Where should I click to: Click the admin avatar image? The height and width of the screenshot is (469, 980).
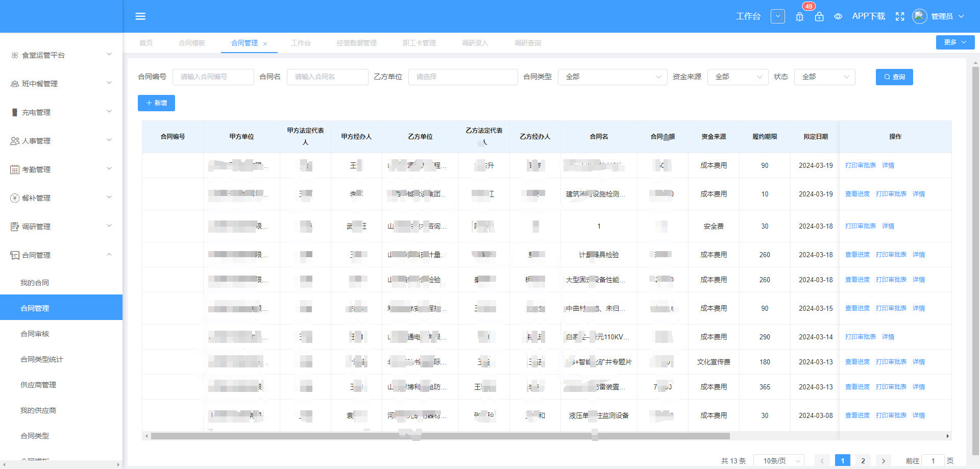919,16
